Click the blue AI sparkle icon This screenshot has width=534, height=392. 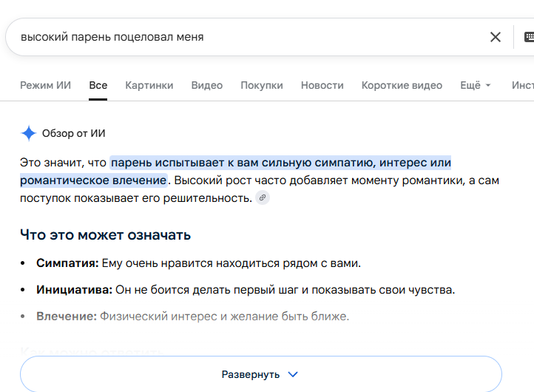coord(29,133)
